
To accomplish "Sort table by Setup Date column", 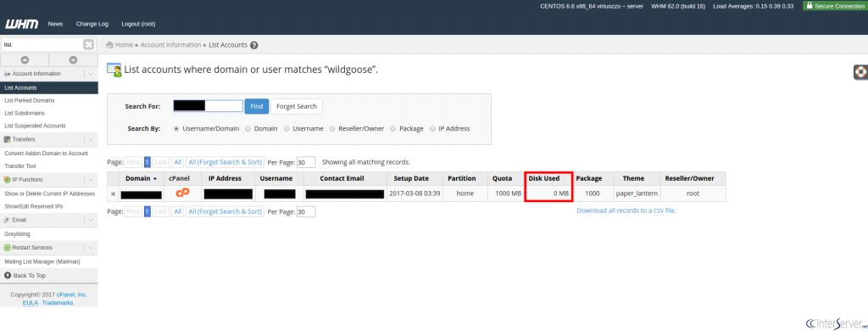I will tap(411, 178).
